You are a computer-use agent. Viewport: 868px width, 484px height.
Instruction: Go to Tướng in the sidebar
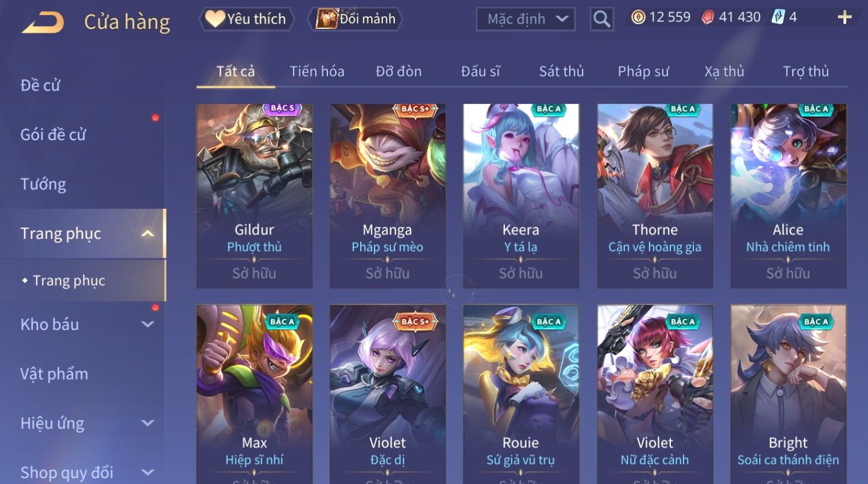[x=43, y=184]
